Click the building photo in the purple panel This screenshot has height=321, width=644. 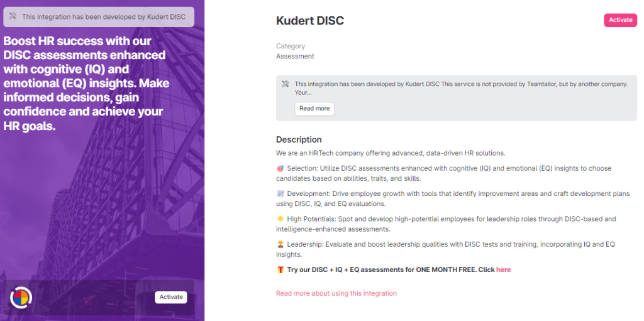tap(101, 207)
